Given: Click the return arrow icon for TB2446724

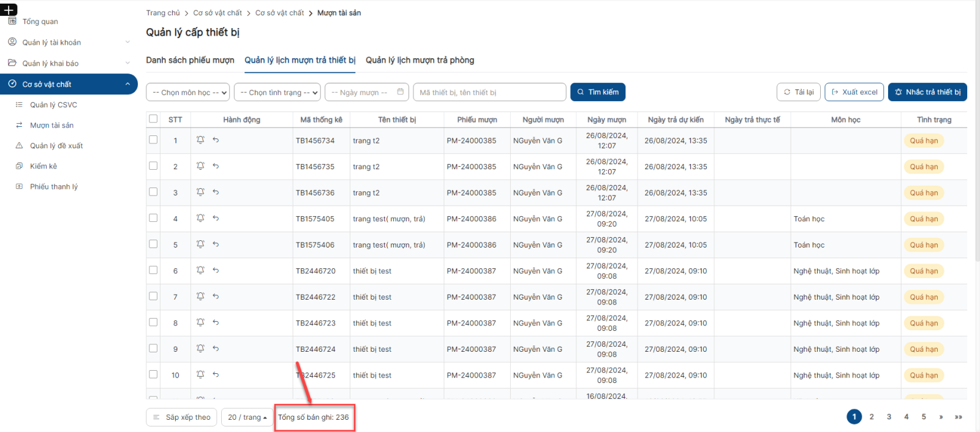Looking at the screenshot, I should [x=216, y=348].
